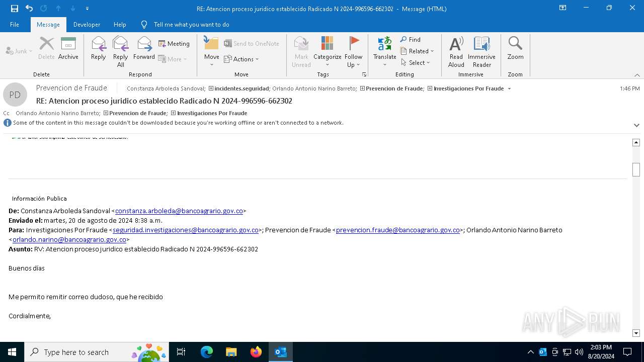Open the Help tab
Image resolution: width=644 pixels, height=362 pixels.
point(120,24)
